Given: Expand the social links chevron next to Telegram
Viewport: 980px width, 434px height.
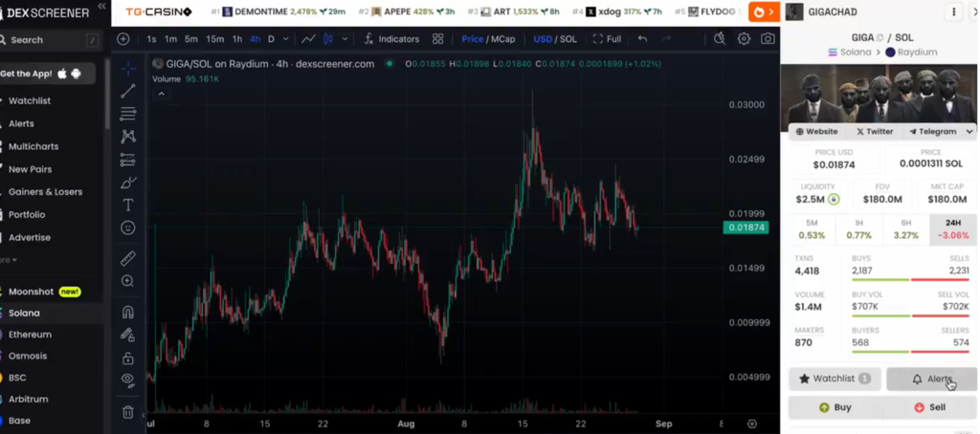Looking at the screenshot, I should [969, 132].
